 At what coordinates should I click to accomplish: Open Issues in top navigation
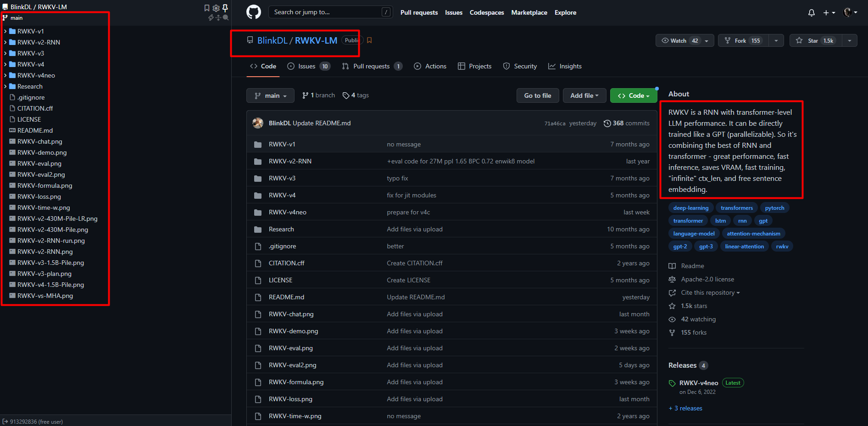tap(454, 12)
